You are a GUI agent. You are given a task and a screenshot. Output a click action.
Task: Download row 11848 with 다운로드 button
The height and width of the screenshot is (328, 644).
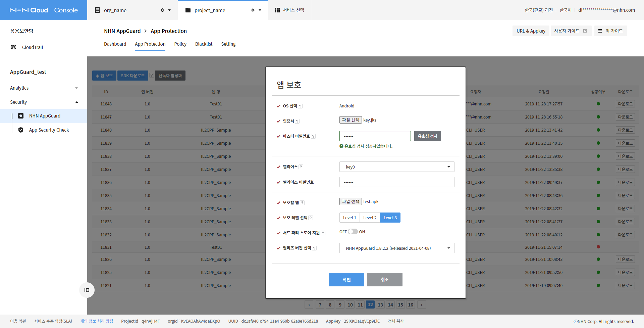coord(625,104)
